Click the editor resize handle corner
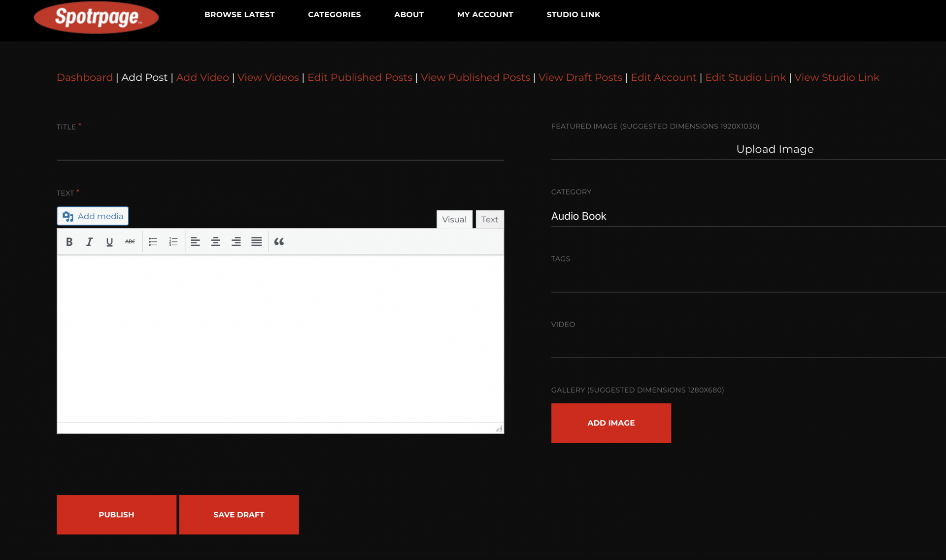946x560 pixels. coord(499,429)
